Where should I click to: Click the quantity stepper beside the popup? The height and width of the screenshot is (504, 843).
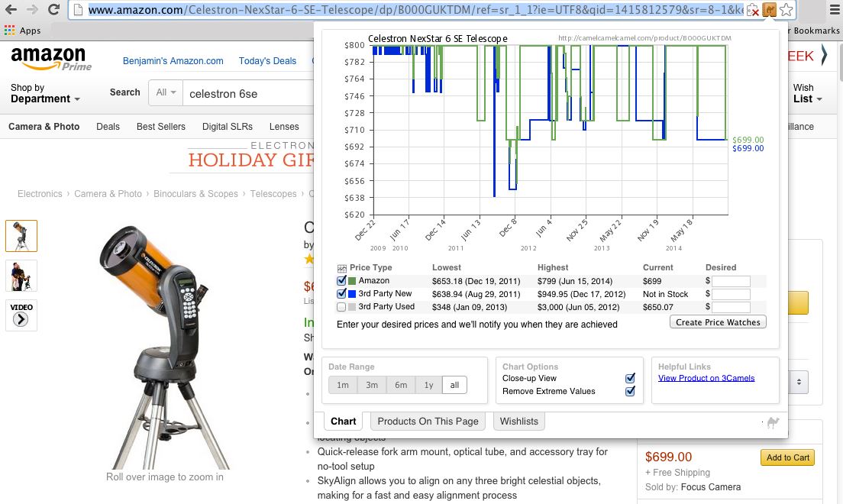[x=799, y=382]
